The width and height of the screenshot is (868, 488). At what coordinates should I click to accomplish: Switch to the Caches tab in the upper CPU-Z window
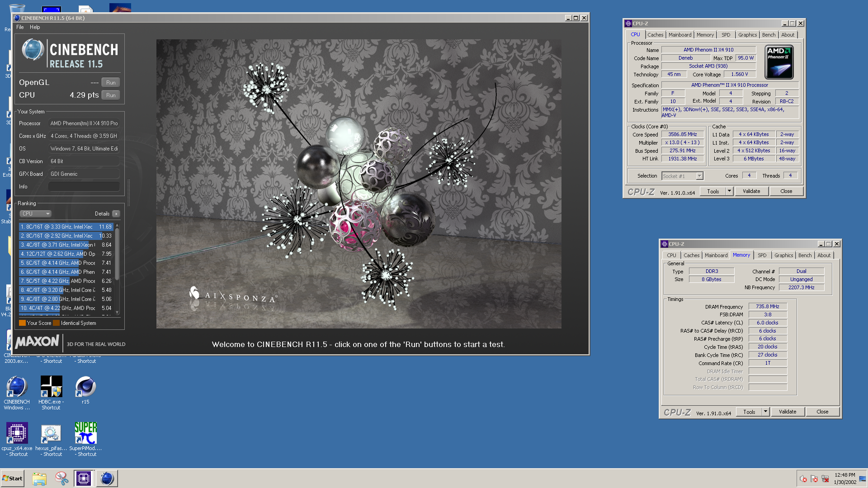[x=655, y=35]
